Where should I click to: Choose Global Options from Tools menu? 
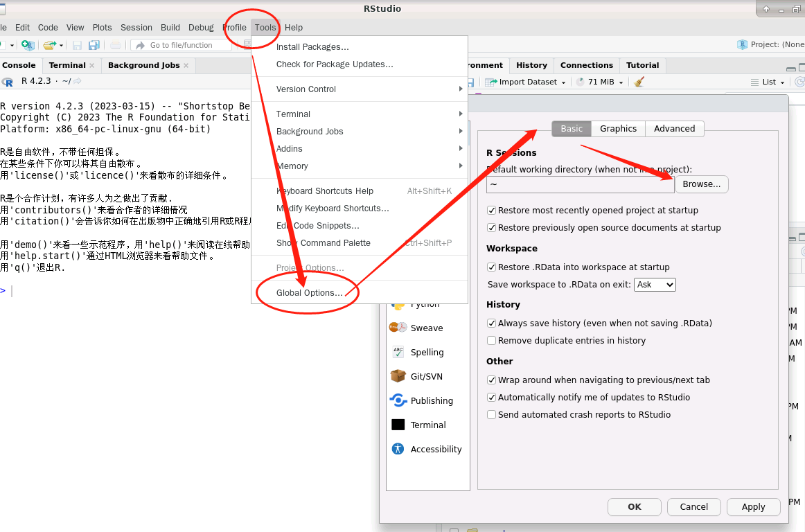pyautogui.click(x=309, y=293)
